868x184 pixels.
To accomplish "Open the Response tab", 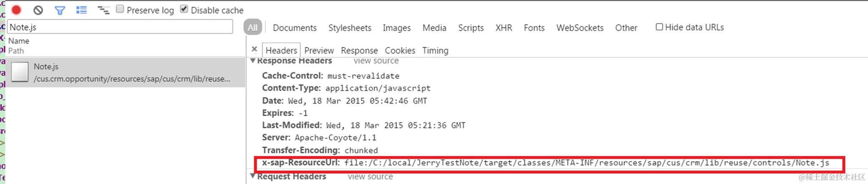I will pyautogui.click(x=359, y=50).
